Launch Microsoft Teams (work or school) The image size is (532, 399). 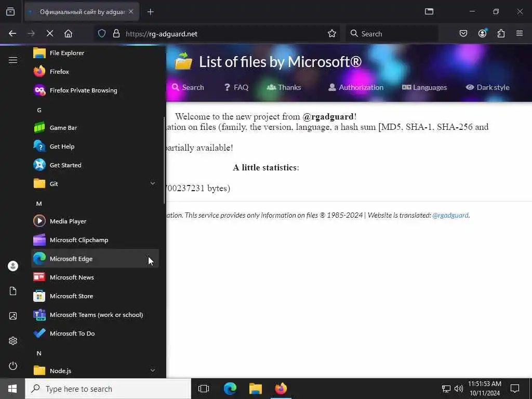(x=95, y=314)
